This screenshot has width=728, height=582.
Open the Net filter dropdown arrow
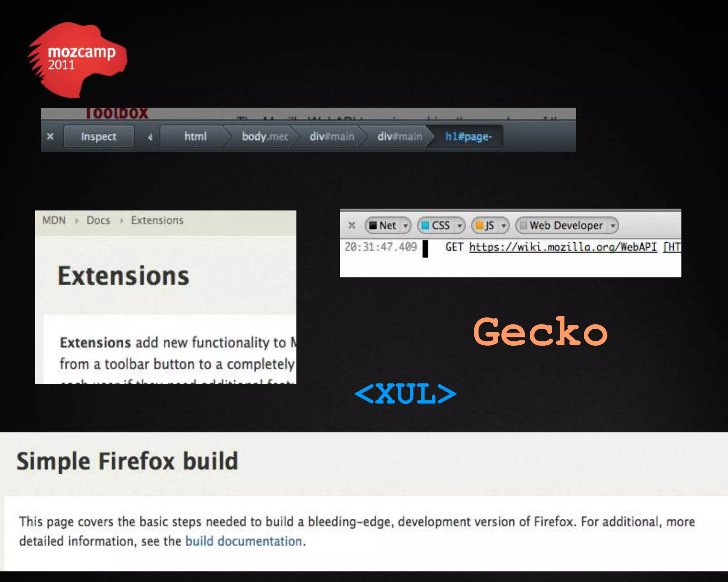click(x=405, y=226)
